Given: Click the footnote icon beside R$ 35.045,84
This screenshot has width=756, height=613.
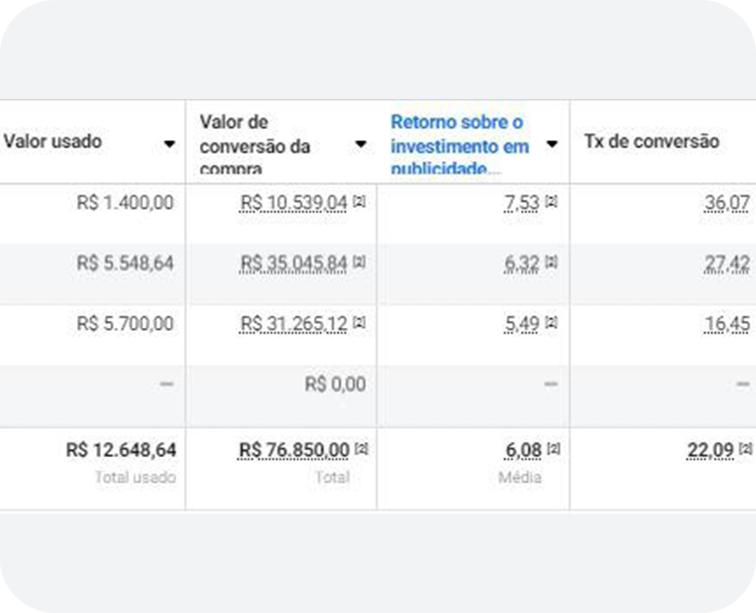Looking at the screenshot, I should pyautogui.click(x=359, y=263).
